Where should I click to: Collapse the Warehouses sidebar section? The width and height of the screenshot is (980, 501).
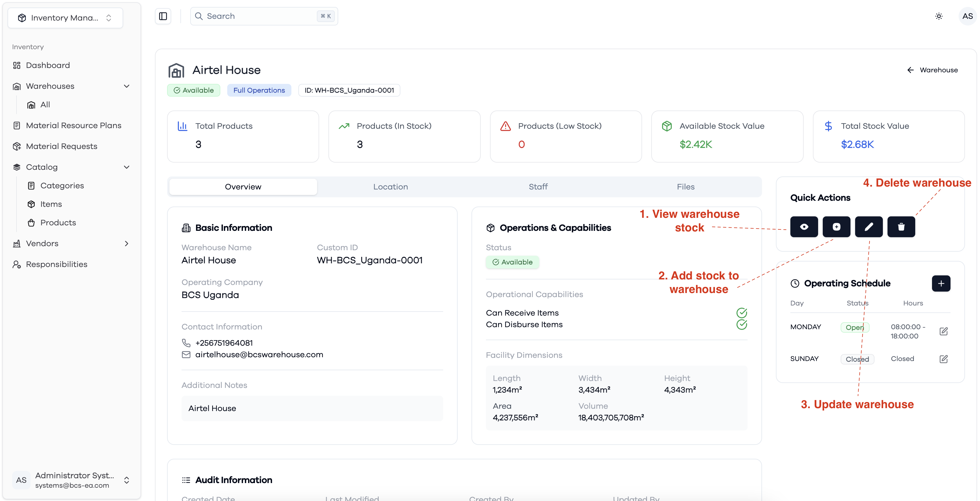pos(127,86)
